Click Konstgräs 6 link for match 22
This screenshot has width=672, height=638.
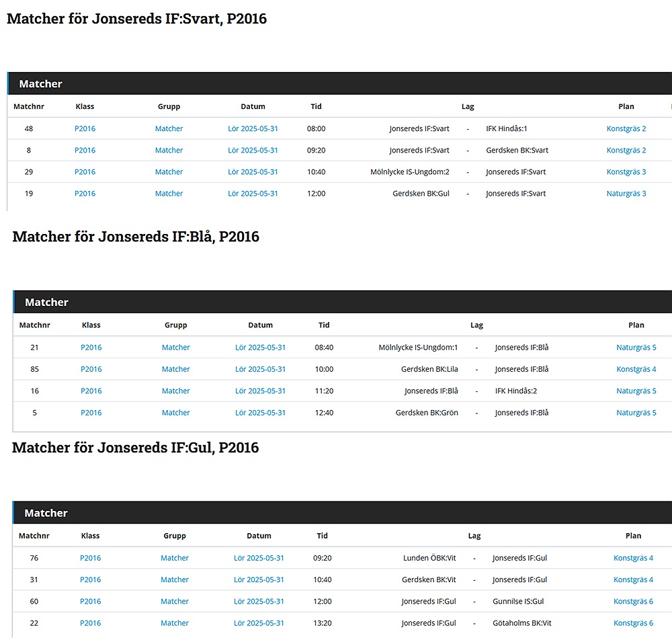click(x=633, y=623)
